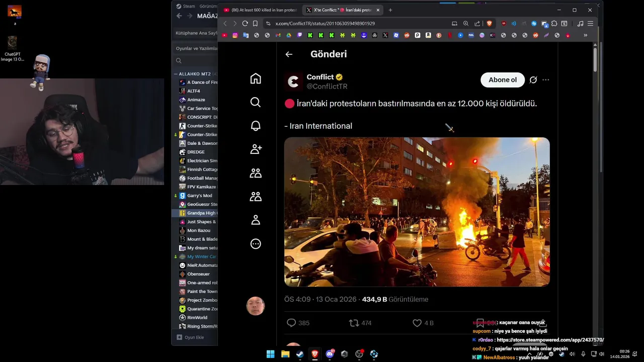Click the share icon in address bar

[x=477, y=23]
